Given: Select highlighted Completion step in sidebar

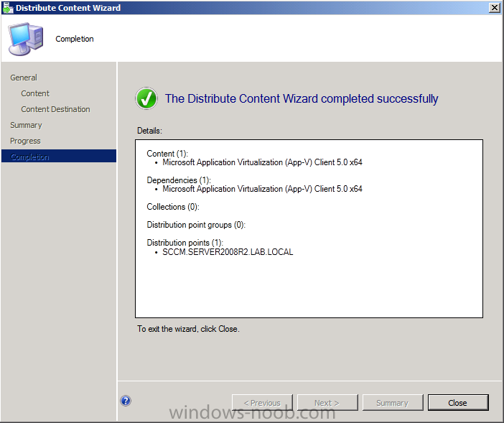Looking at the screenshot, I should (x=59, y=157).
